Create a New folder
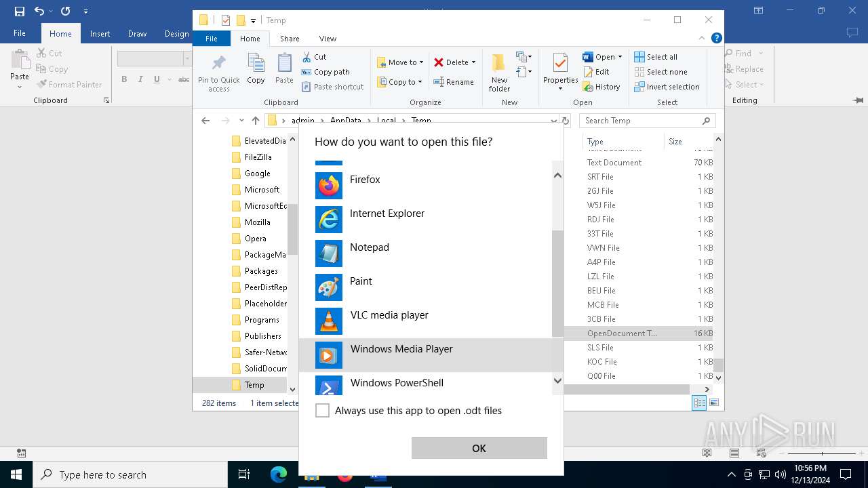The width and height of the screenshot is (868, 488). pyautogui.click(x=499, y=72)
